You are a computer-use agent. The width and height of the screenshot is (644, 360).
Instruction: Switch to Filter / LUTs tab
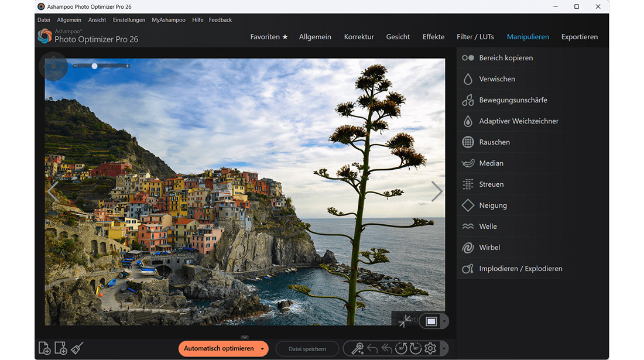click(x=475, y=37)
